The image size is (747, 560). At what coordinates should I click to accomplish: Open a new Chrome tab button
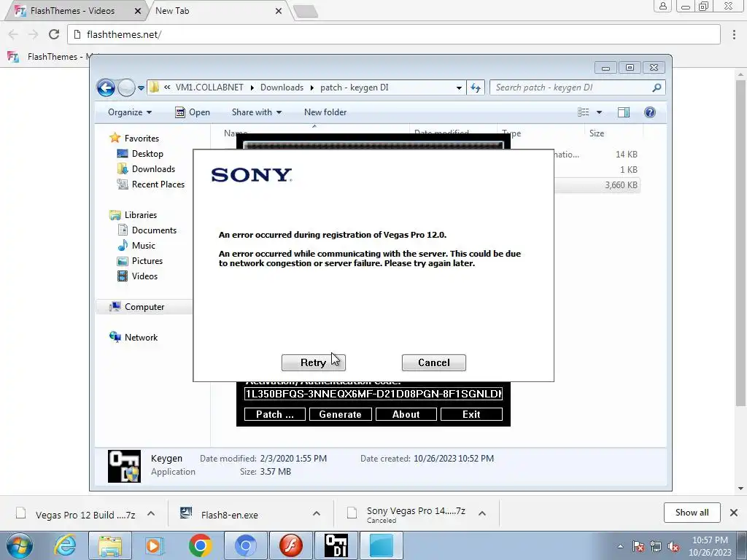306,12
